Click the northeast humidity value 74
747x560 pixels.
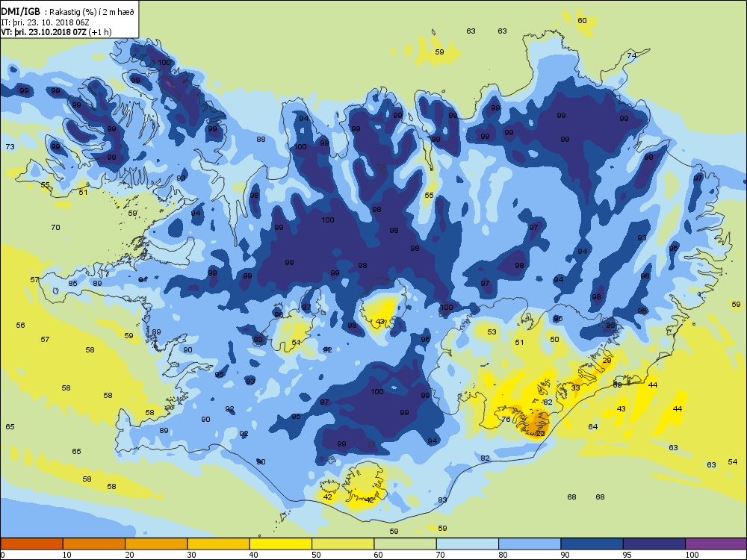(x=632, y=56)
